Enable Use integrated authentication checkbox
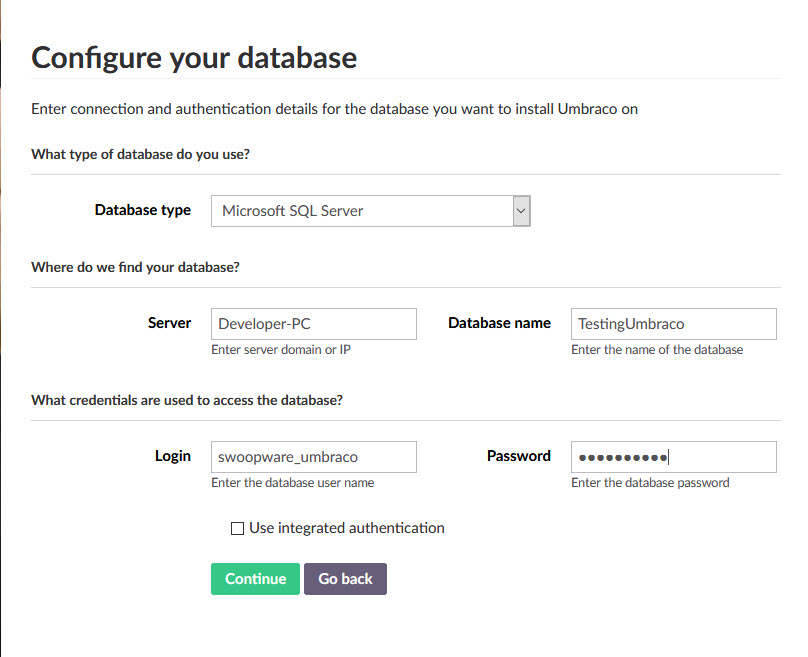This screenshot has width=808, height=657. 237,528
